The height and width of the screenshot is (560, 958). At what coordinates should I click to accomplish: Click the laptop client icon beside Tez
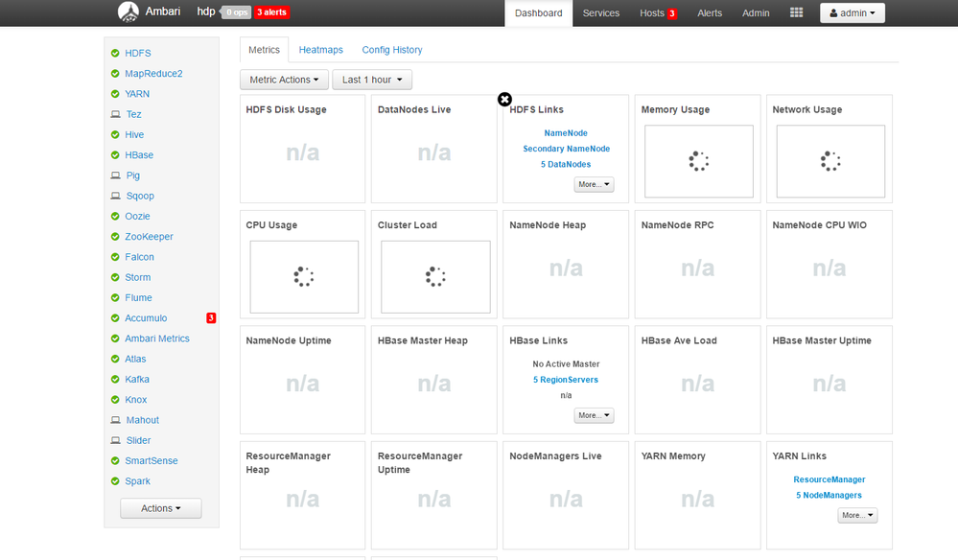click(x=115, y=114)
